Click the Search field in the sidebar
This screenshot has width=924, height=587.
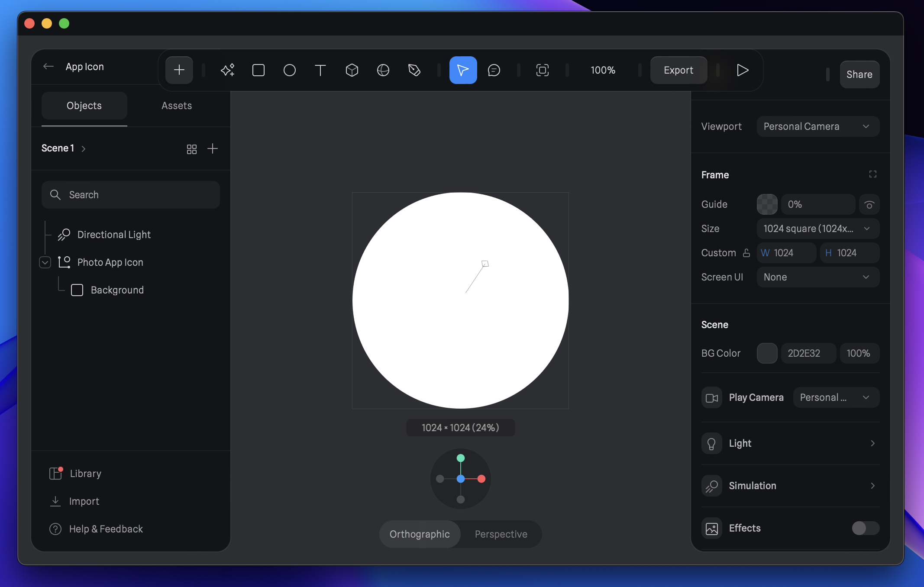pos(130,194)
